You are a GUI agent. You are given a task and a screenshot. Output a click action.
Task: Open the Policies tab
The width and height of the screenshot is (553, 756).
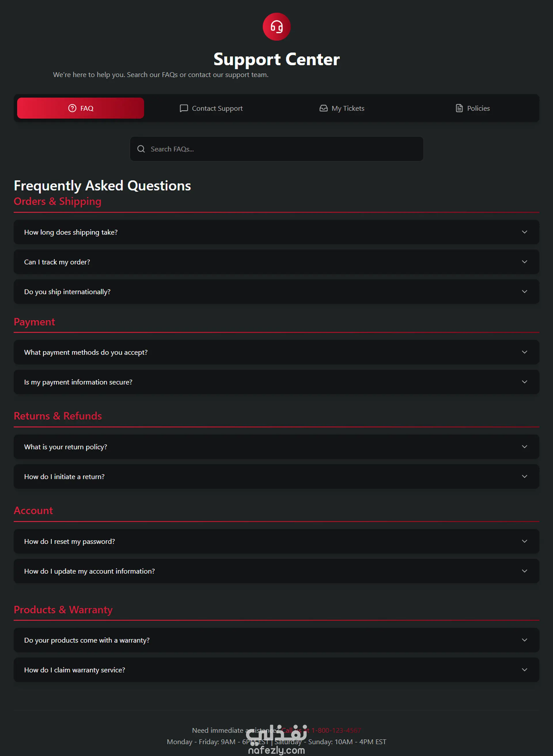pyautogui.click(x=472, y=108)
